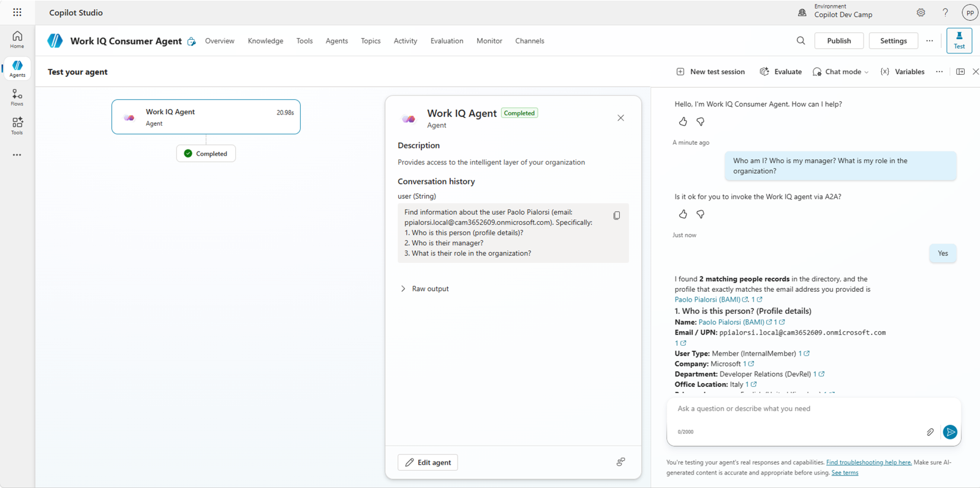The image size is (980, 488).
Task: Click the agent edit icon beside title
Action: coord(192,41)
